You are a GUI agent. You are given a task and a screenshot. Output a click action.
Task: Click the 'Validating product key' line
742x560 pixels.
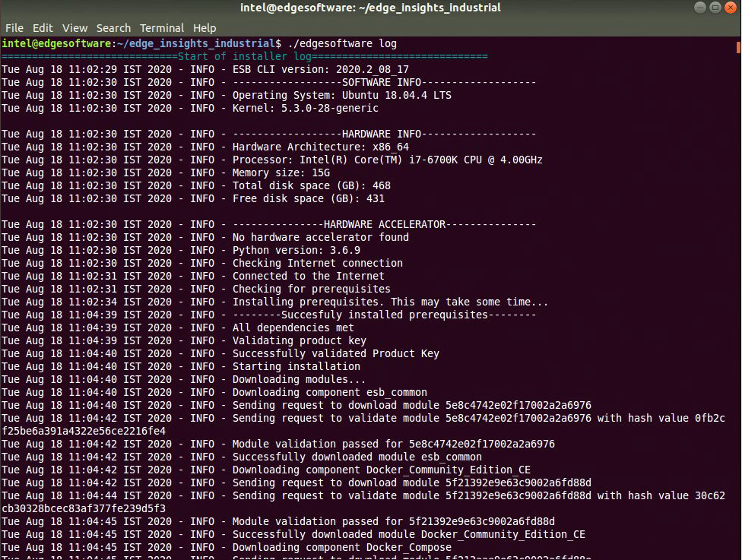[184, 340]
